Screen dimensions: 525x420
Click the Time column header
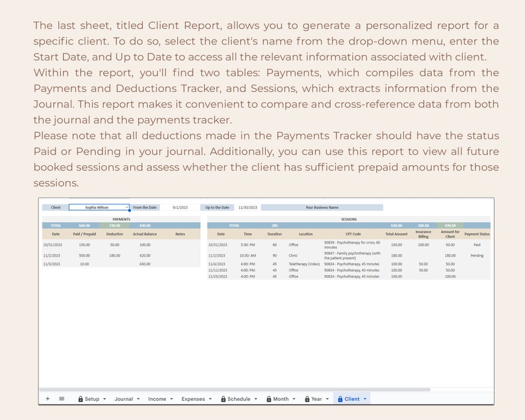tap(248, 234)
